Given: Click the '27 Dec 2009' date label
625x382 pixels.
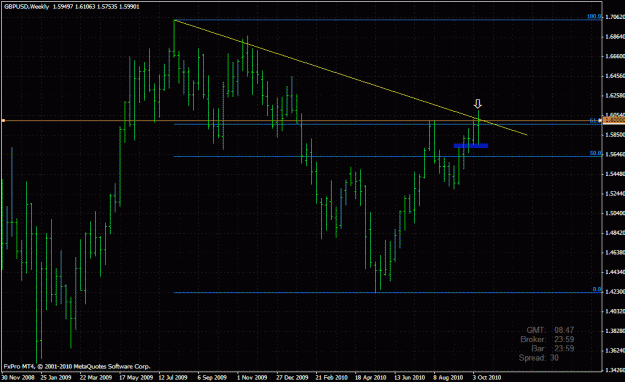Looking at the screenshot, I should click(x=292, y=377).
